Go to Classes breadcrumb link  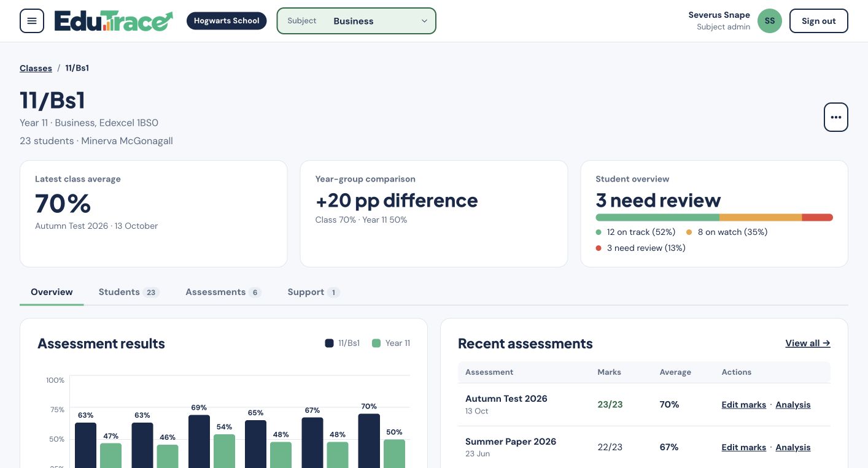(36, 68)
